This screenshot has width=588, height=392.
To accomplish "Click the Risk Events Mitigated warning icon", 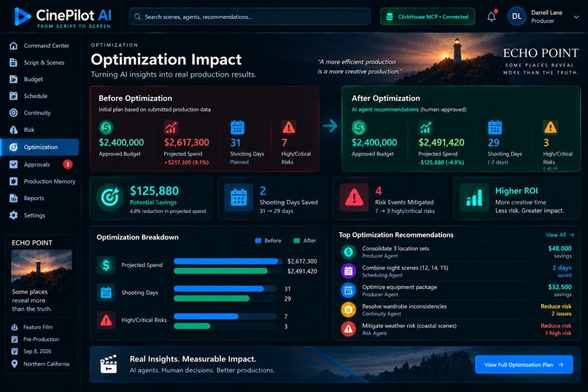I will tap(354, 197).
